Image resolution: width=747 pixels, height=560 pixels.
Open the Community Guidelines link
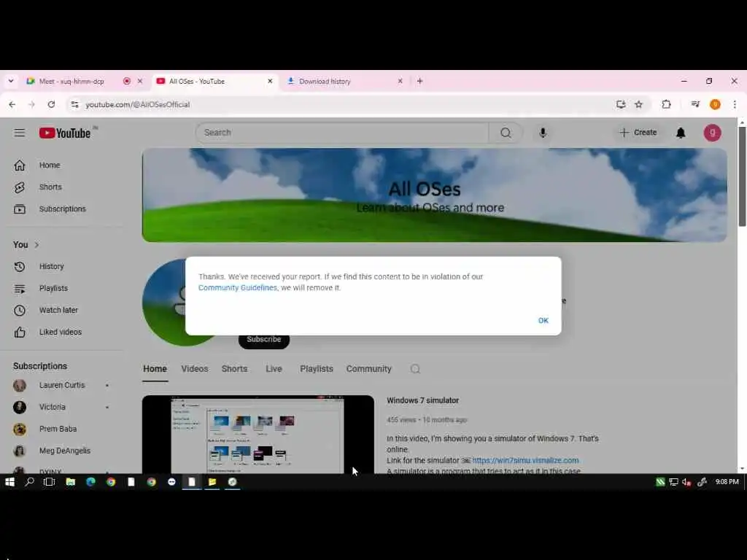point(237,287)
